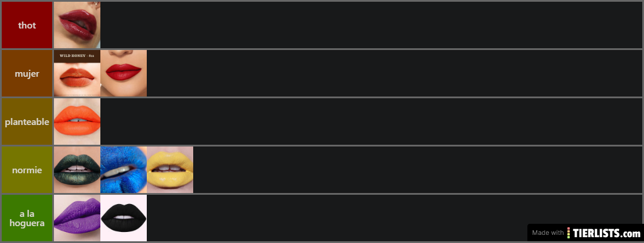Click the green 'a la hoguera' label
The width and height of the screenshot is (644, 243).
[x=27, y=218]
